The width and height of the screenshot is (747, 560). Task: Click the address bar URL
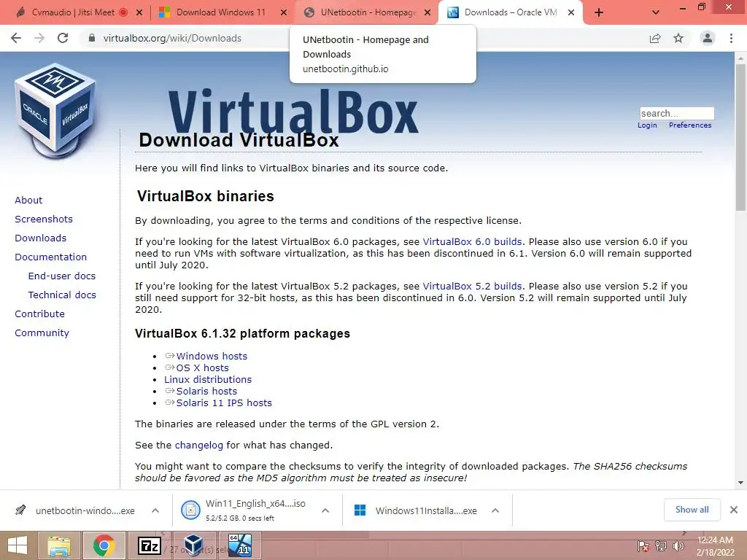[172, 38]
